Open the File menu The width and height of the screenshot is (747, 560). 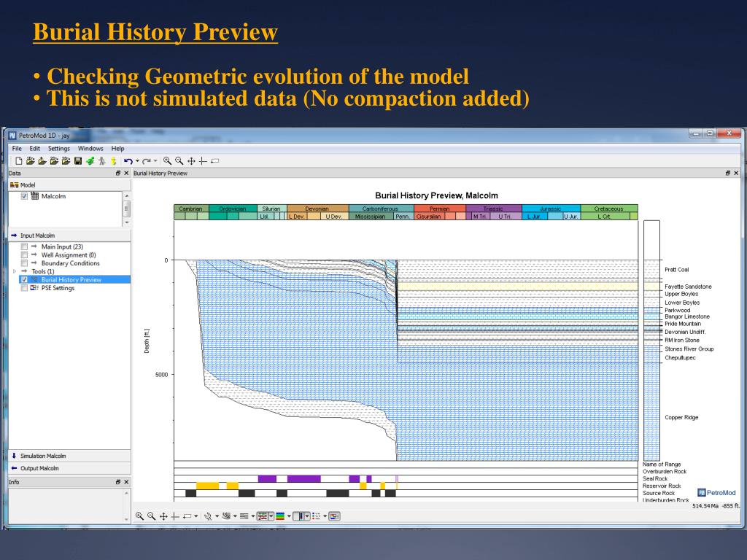click(17, 149)
